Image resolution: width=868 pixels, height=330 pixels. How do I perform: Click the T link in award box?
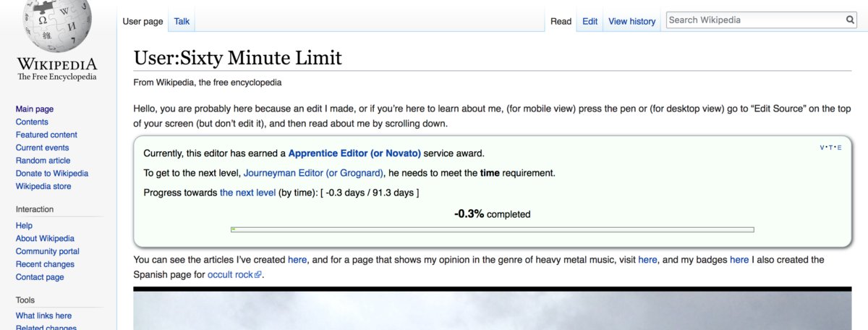tap(830, 148)
